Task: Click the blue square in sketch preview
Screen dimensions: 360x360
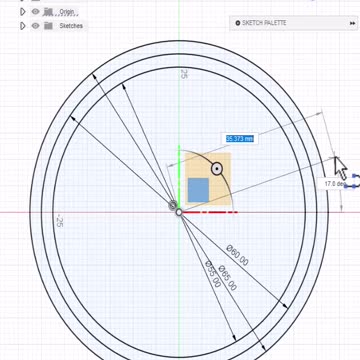Action: (x=198, y=190)
